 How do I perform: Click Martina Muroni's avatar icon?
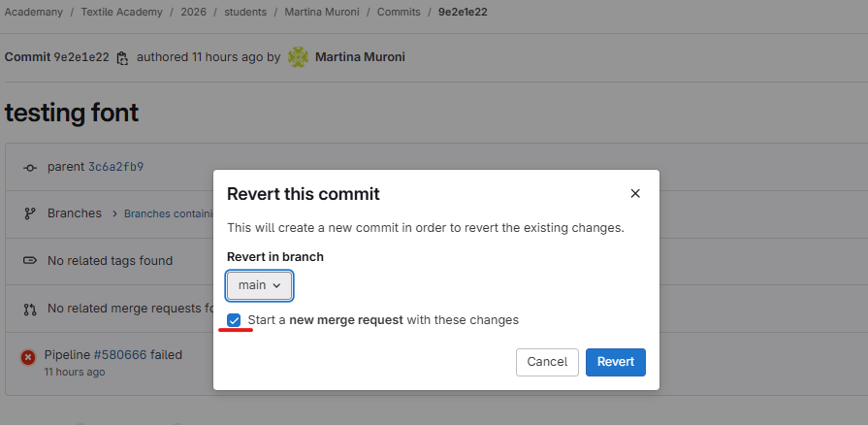tap(298, 57)
